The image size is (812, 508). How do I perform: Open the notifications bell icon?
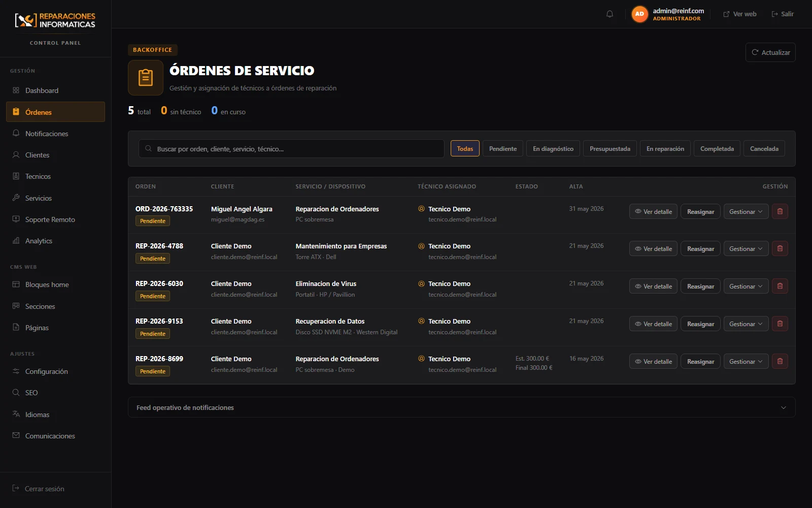click(x=610, y=14)
